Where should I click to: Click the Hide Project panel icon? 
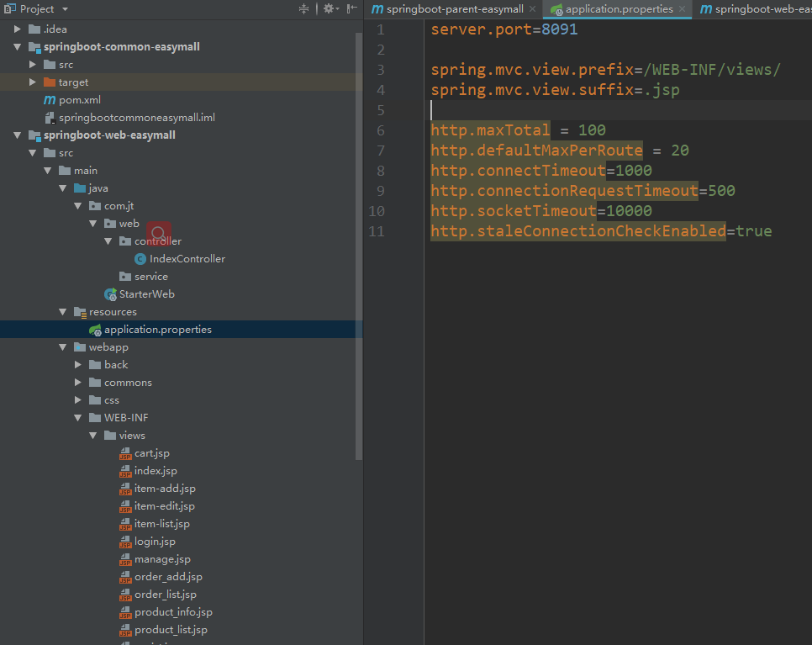[352, 8]
